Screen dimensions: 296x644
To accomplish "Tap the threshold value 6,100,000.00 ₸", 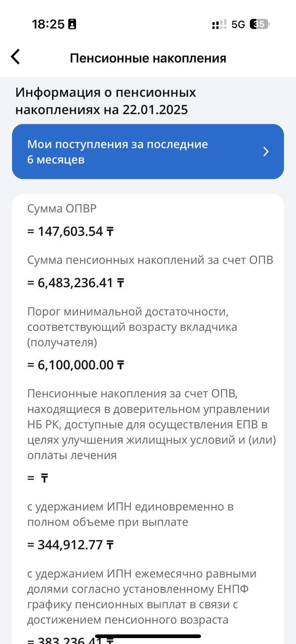I will (x=76, y=365).
